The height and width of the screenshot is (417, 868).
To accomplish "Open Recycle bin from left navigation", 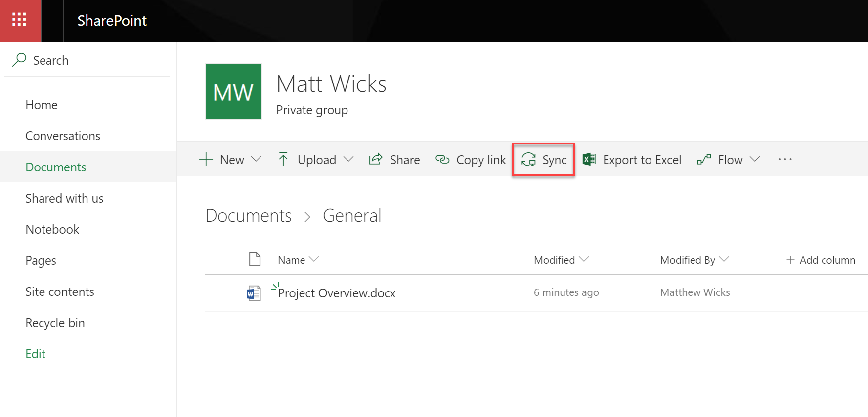I will [x=55, y=323].
